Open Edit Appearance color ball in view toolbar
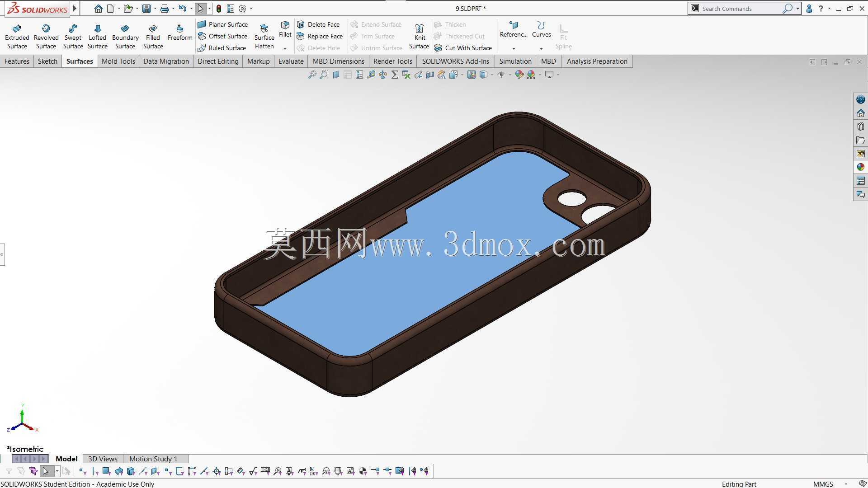This screenshot has height=488, width=868. (519, 75)
